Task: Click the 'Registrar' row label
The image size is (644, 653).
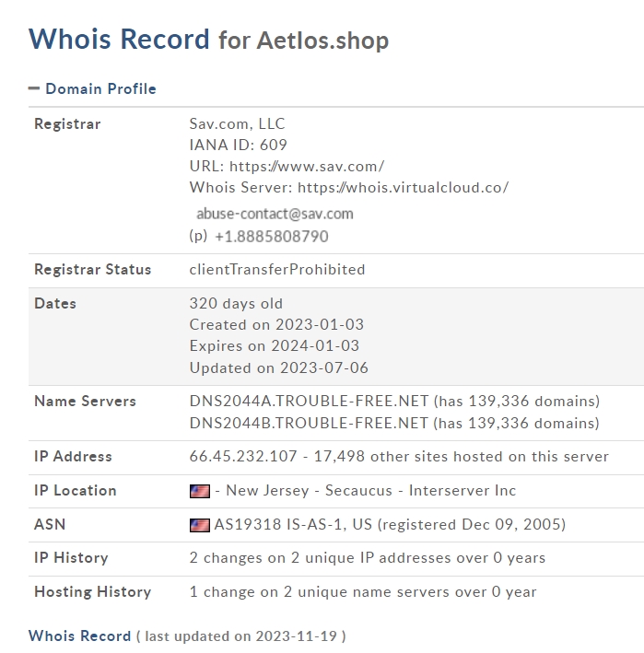Action: point(67,123)
